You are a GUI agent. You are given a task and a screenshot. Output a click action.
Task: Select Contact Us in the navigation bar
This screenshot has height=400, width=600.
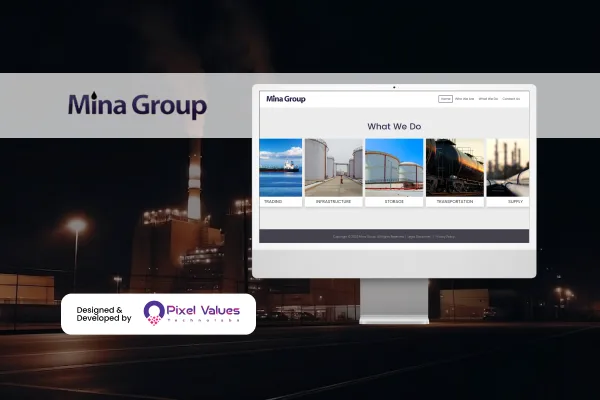511,99
